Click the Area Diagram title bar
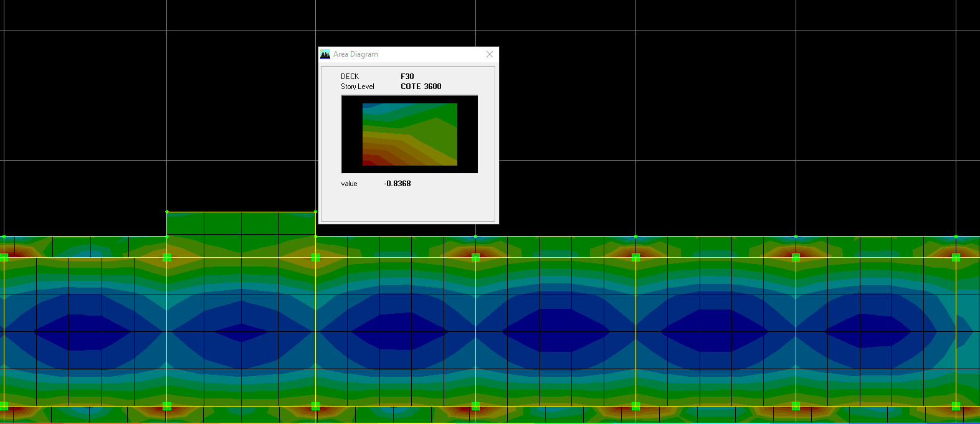 [408, 54]
